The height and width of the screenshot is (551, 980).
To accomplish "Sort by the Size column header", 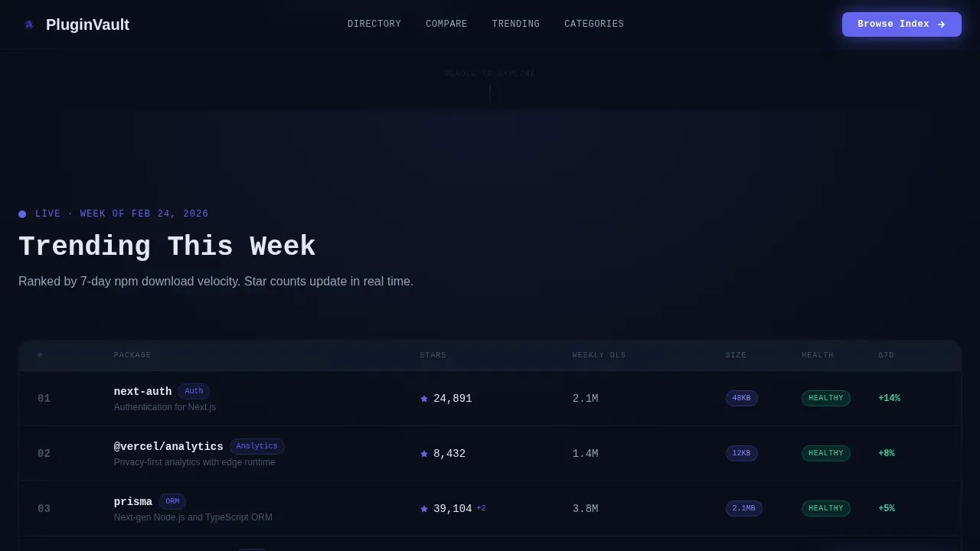I will 736,355.
